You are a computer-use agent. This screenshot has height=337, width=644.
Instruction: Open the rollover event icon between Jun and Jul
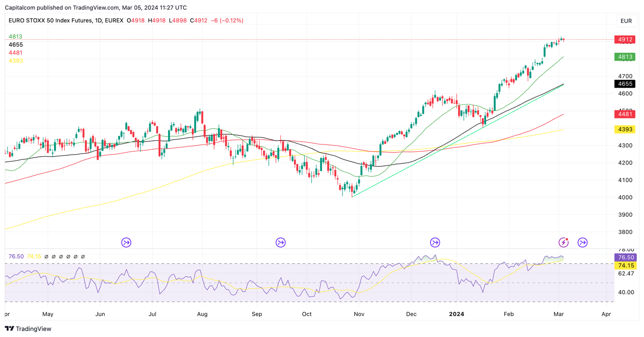[126, 242]
